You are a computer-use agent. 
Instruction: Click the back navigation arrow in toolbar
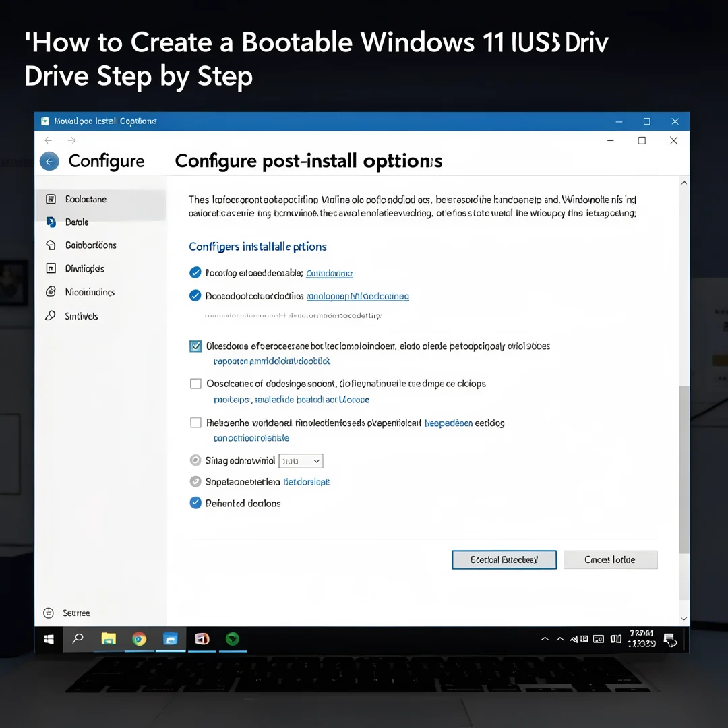49,140
